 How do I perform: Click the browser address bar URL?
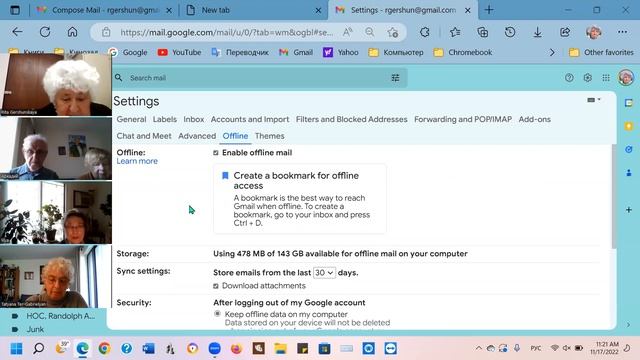click(227, 32)
